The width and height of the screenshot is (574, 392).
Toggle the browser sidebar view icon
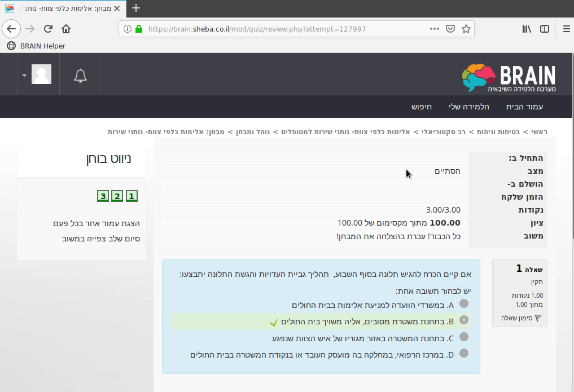pyautogui.click(x=545, y=29)
